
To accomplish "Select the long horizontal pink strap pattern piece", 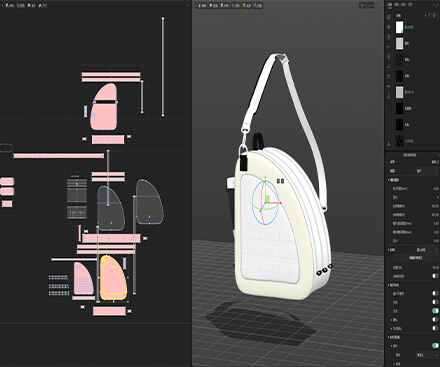I will 59,156.
